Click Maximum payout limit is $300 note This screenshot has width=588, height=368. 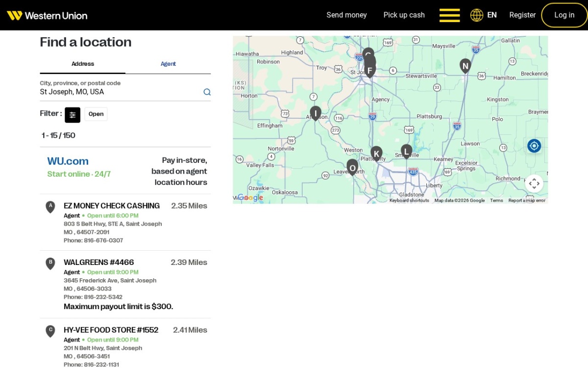[x=118, y=306]
